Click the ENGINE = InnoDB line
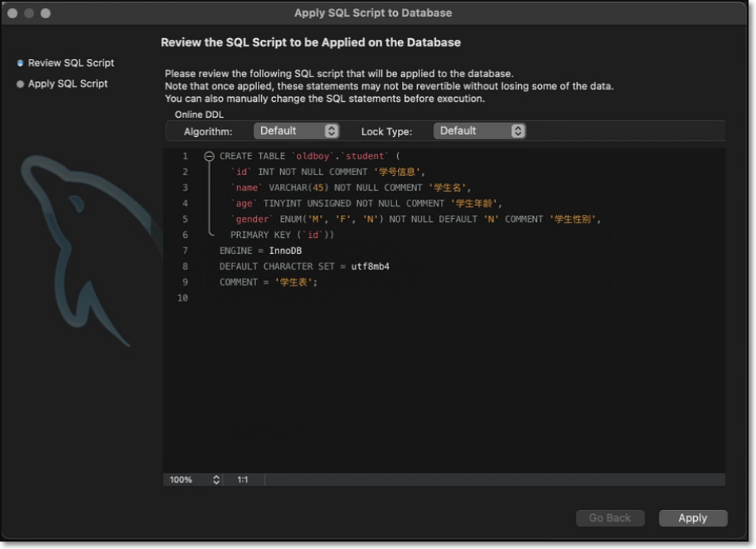Screen dimensions: 756x549 click(x=260, y=251)
